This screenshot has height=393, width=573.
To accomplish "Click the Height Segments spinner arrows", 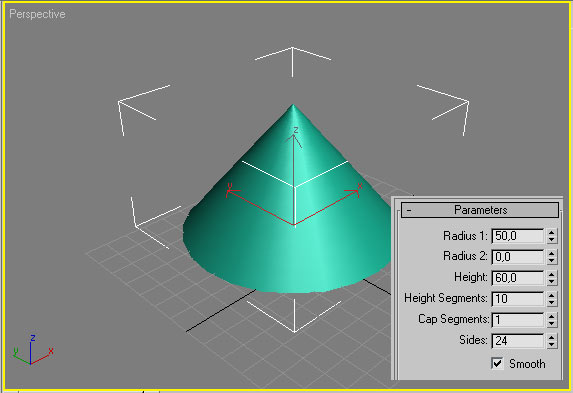I will [x=551, y=298].
